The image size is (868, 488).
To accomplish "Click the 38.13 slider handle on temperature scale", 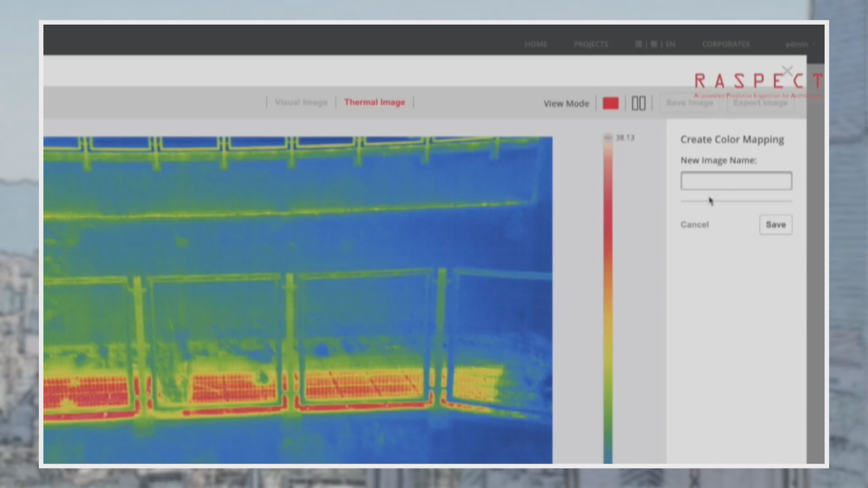I will point(608,137).
